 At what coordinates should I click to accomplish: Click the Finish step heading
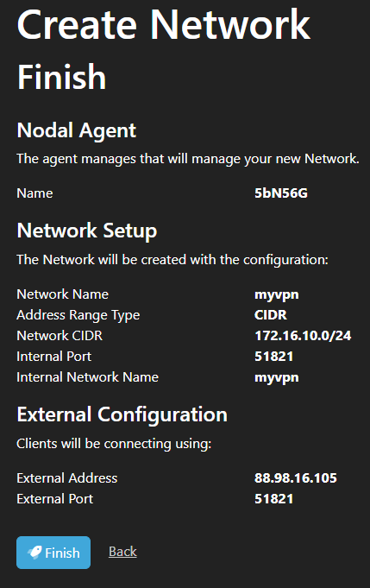tap(62, 77)
